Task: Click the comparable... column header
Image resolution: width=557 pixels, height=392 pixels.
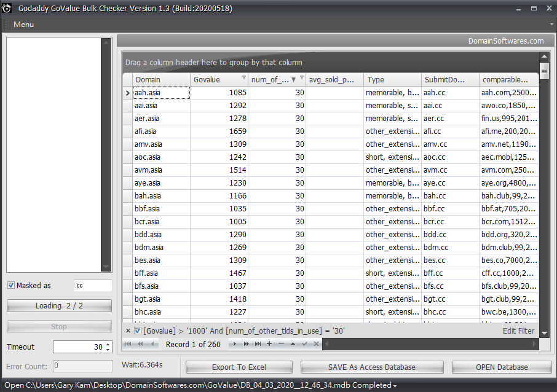Action: (508, 79)
